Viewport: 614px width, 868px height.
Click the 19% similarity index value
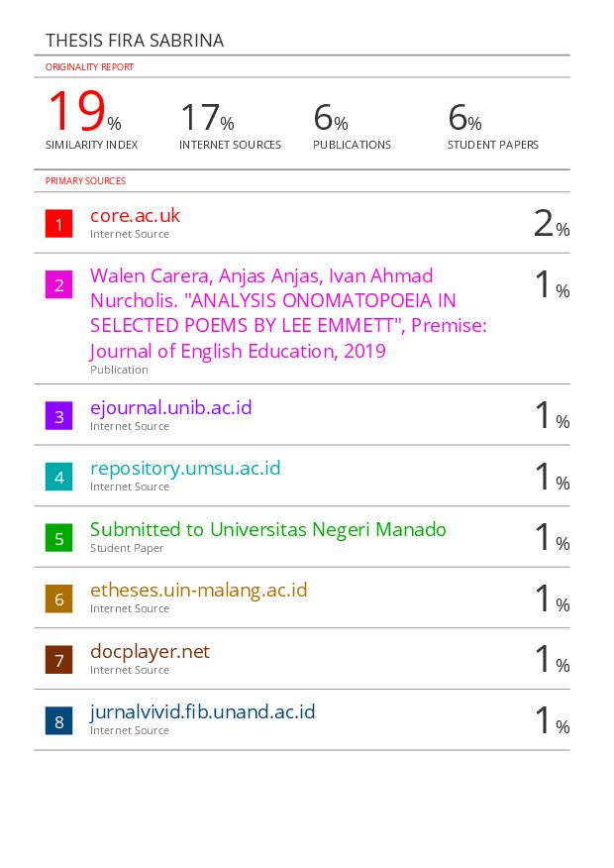point(84,111)
